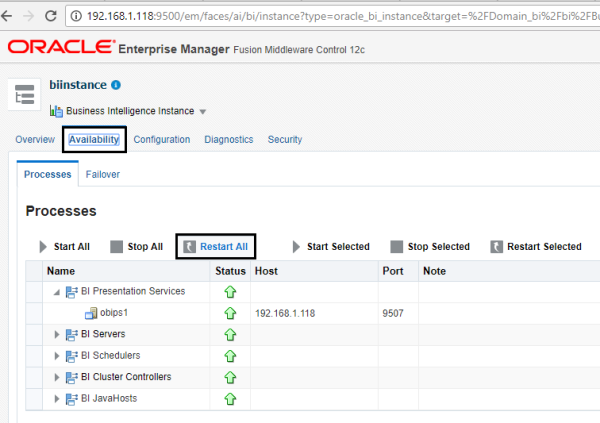Click the biinstance title text

[78, 85]
